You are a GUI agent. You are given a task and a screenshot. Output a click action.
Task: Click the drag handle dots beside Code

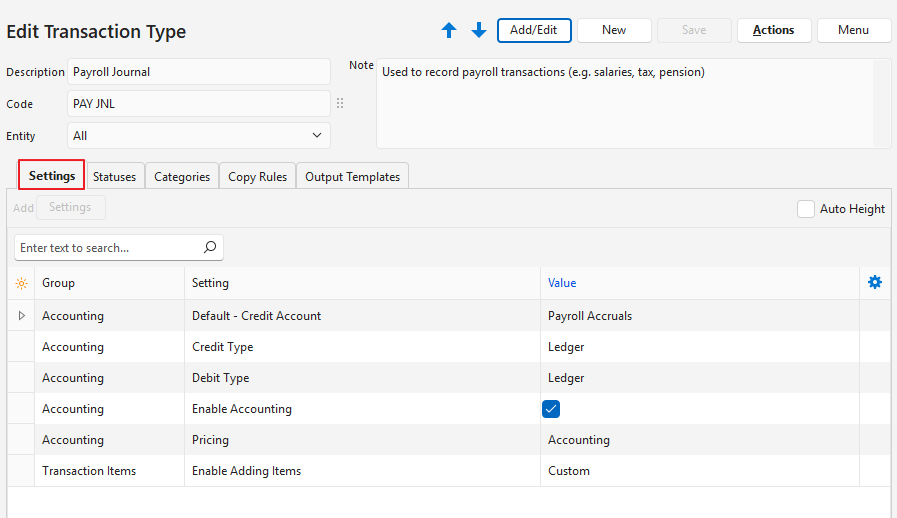click(x=340, y=103)
